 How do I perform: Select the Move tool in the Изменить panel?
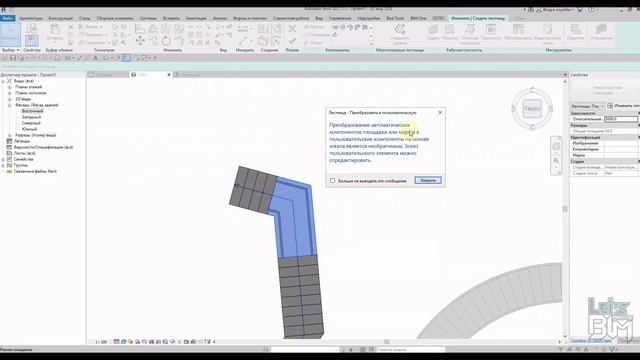[x=140, y=40]
